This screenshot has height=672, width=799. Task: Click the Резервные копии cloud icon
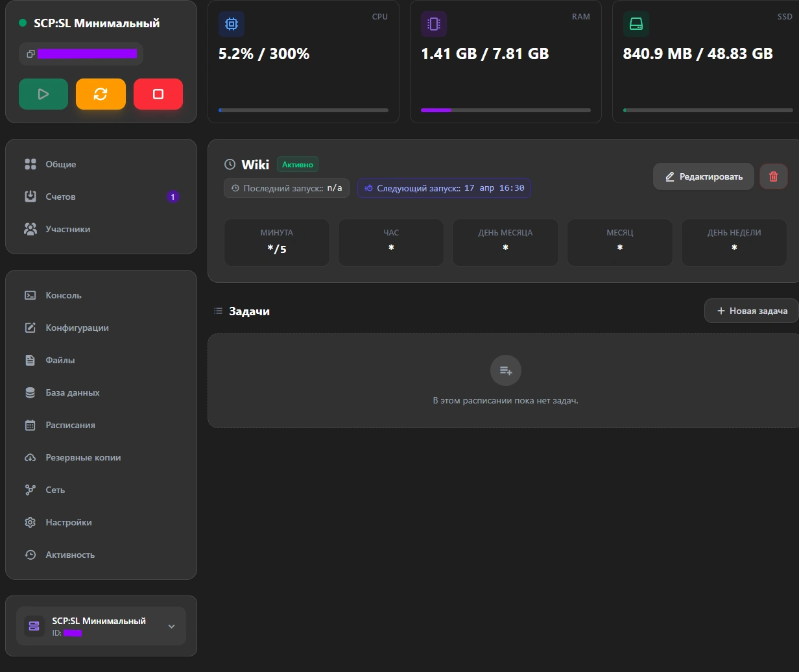coord(30,457)
